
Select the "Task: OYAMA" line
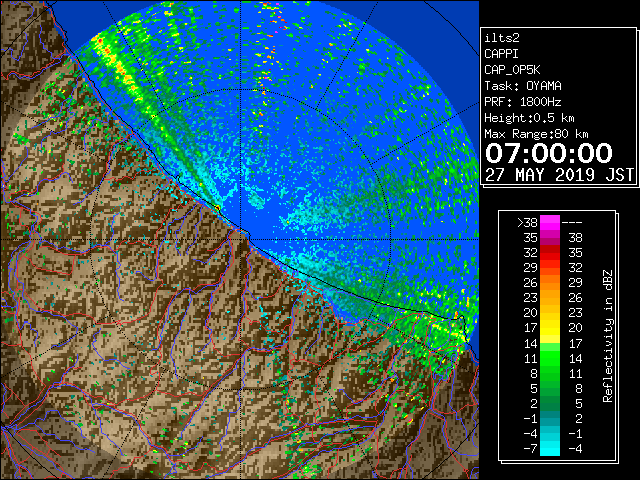(x=523, y=86)
